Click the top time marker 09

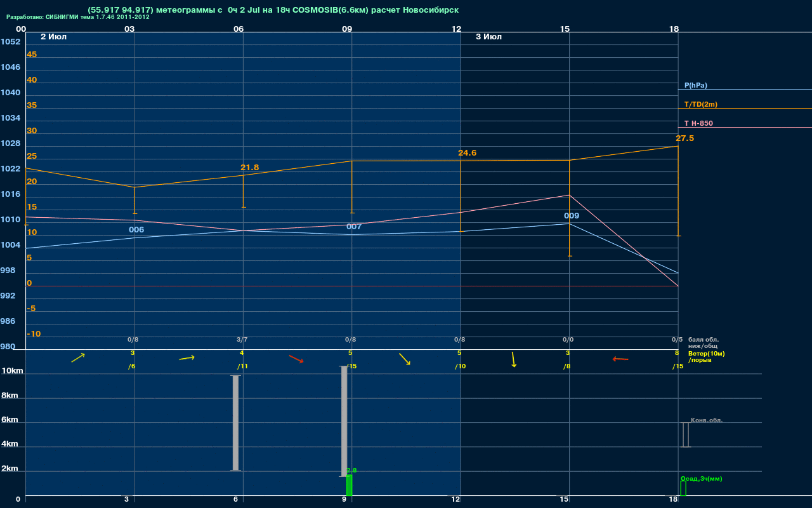pyautogui.click(x=347, y=29)
